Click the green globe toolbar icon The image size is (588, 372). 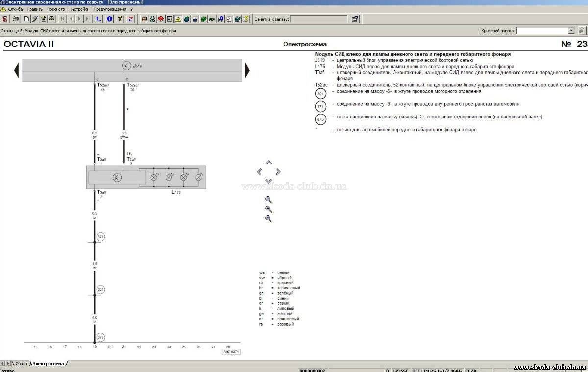click(x=186, y=19)
